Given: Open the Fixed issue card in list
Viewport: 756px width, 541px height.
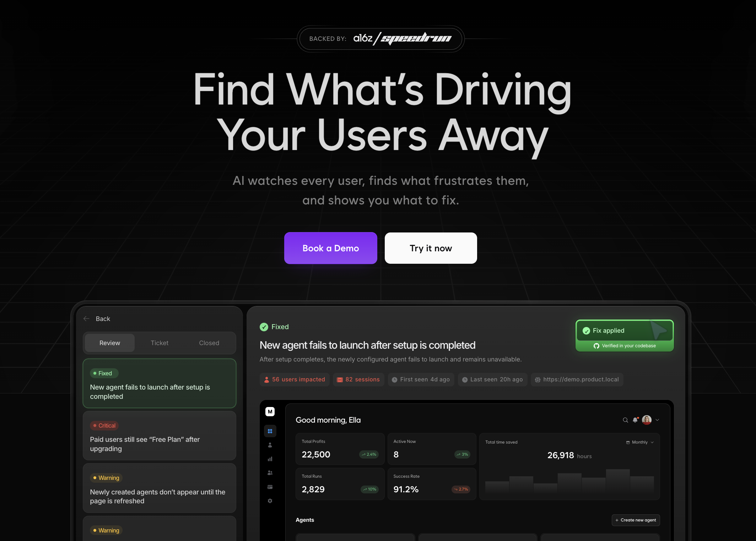Looking at the screenshot, I should 160,383.
